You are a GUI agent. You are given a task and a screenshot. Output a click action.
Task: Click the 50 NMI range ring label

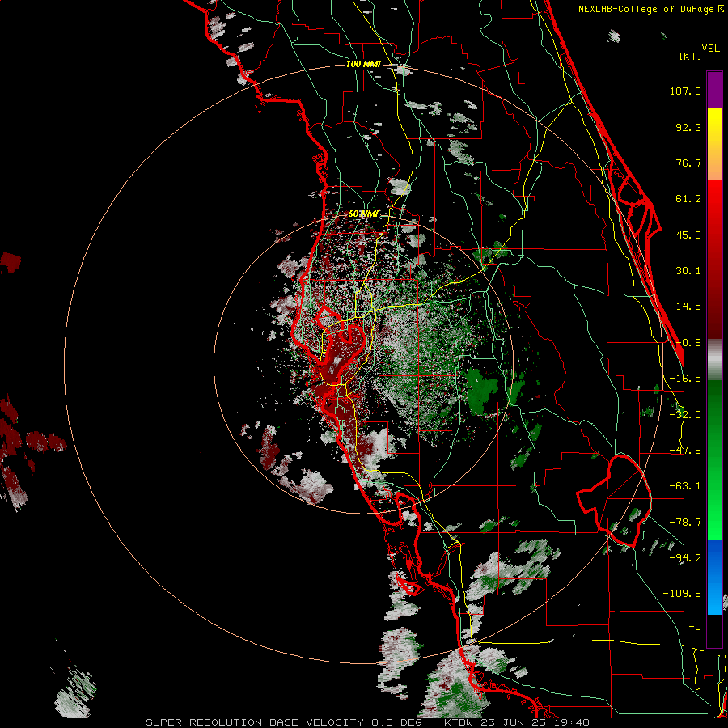pos(364,214)
